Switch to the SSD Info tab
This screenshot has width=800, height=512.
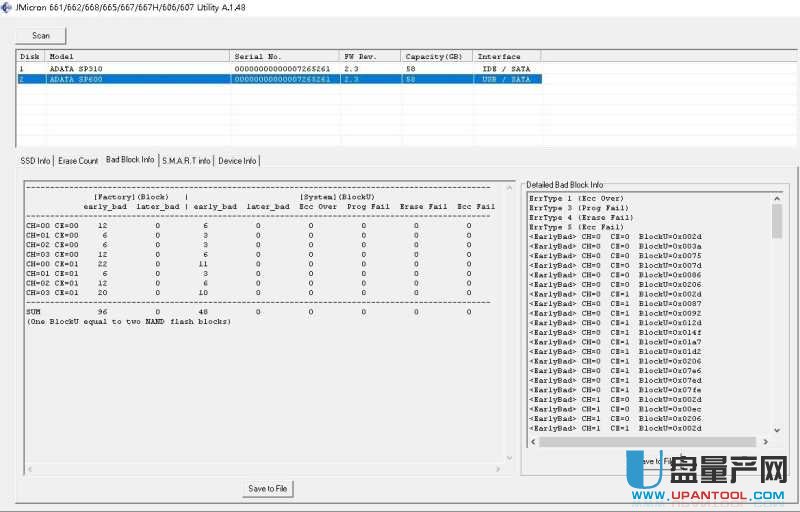tap(35, 160)
